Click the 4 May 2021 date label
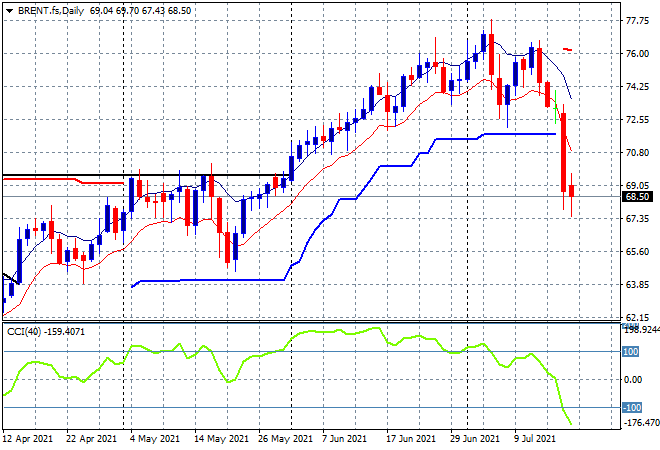 click(155, 439)
